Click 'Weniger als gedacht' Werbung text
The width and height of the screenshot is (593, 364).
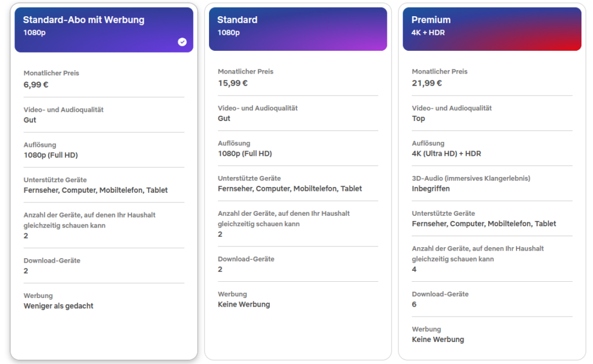point(58,306)
